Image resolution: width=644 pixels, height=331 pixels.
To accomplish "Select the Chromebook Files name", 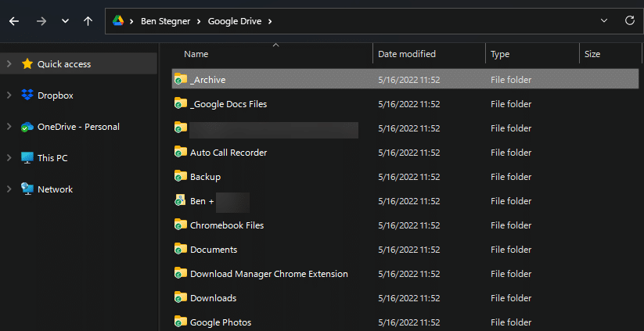I will tap(227, 225).
